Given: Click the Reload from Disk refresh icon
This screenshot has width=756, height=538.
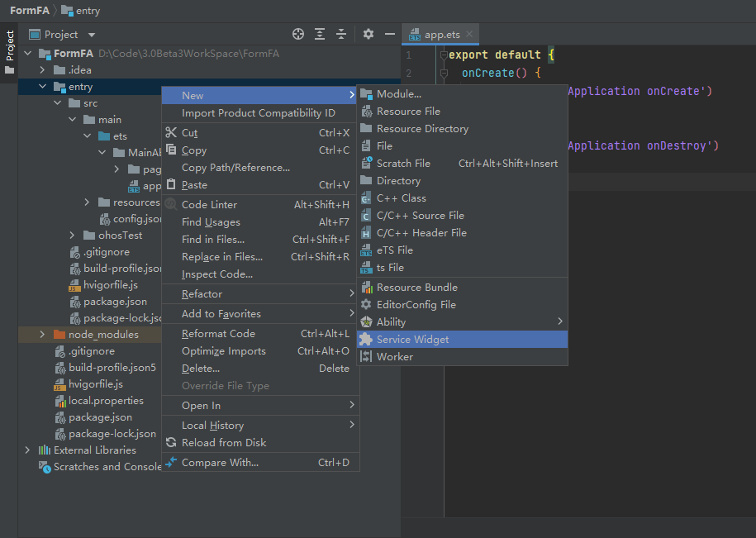Looking at the screenshot, I should (x=171, y=443).
